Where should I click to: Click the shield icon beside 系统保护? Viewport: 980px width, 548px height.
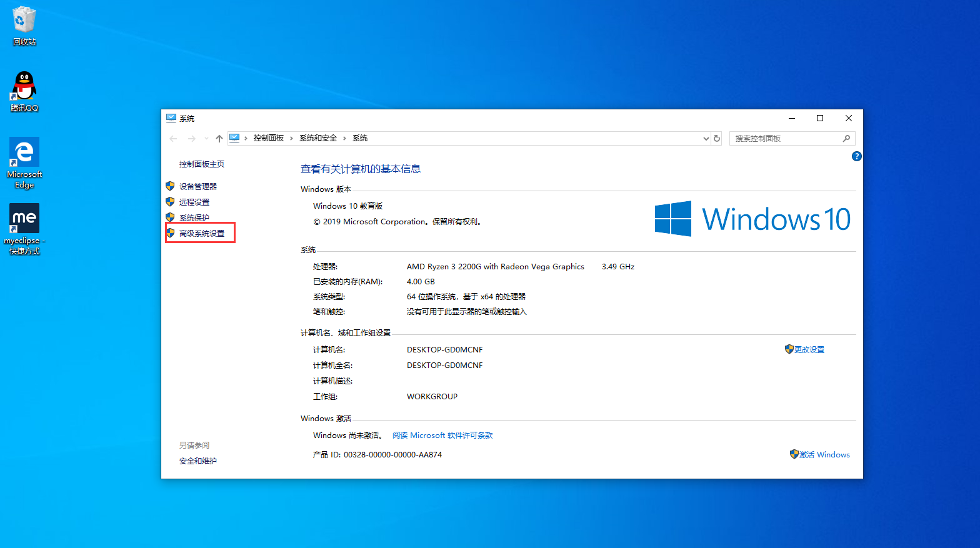coord(170,217)
